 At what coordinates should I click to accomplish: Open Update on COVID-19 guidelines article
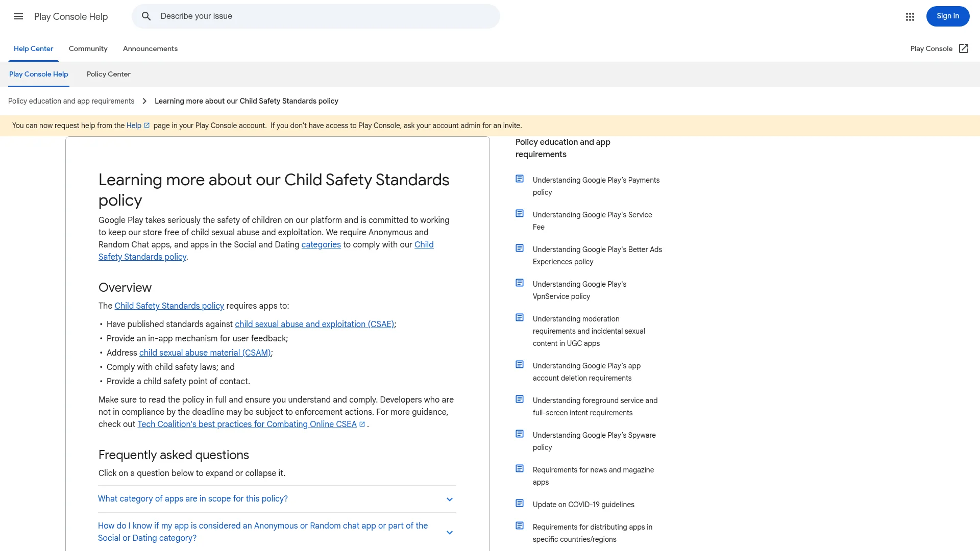(583, 505)
